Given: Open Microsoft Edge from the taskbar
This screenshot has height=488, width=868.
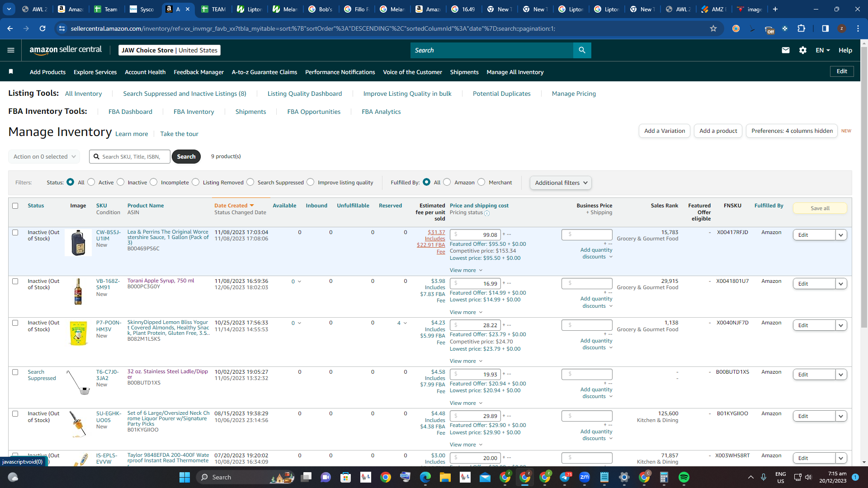Looking at the screenshot, I should click(x=425, y=477).
